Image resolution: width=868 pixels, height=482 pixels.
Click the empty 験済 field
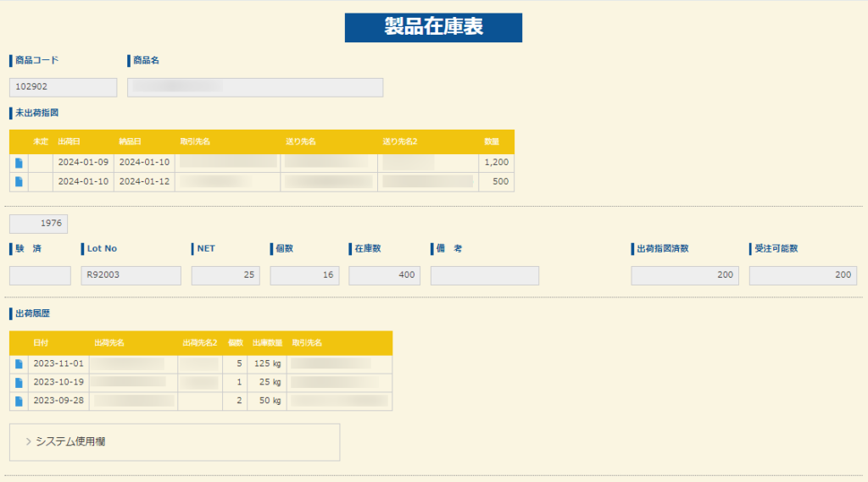pos(40,275)
